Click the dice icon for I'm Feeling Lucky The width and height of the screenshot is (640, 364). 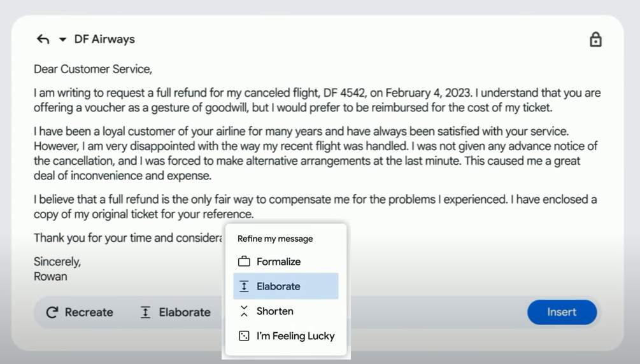point(244,336)
